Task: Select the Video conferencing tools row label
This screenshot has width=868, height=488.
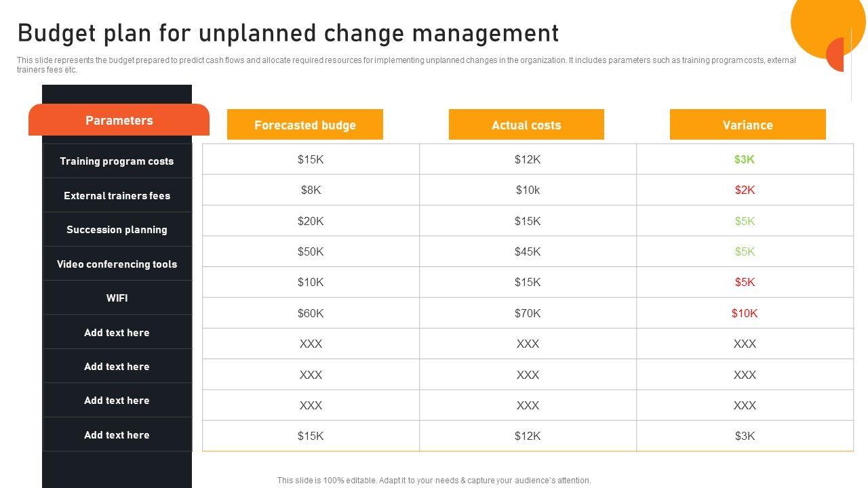Action: (x=117, y=264)
